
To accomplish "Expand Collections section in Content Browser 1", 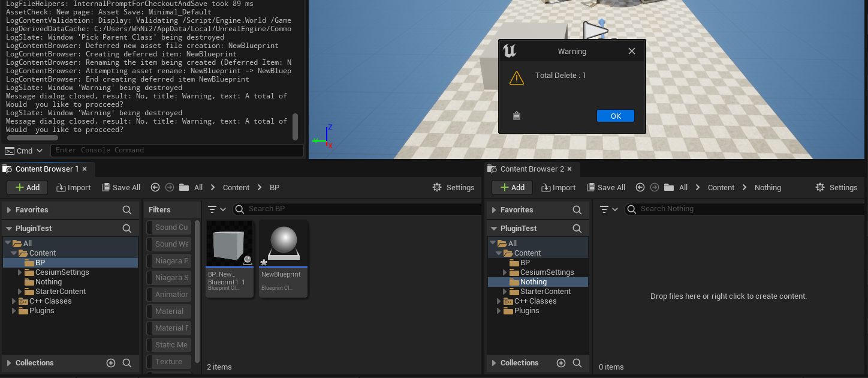I will pos(8,363).
